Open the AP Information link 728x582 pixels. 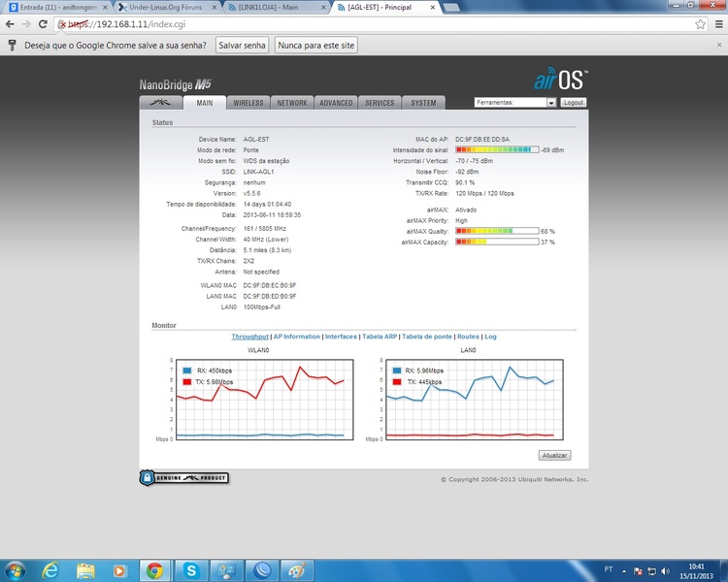click(297, 337)
